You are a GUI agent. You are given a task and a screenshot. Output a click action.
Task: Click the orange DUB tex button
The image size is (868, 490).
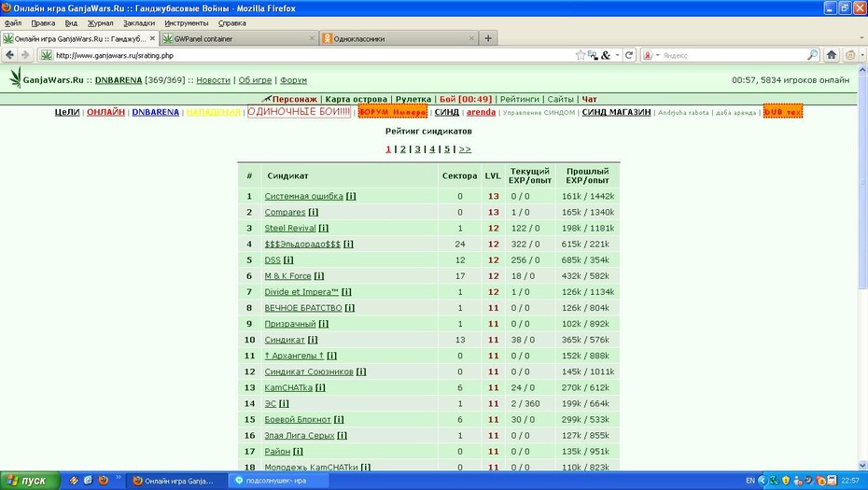click(x=782, y=111)
